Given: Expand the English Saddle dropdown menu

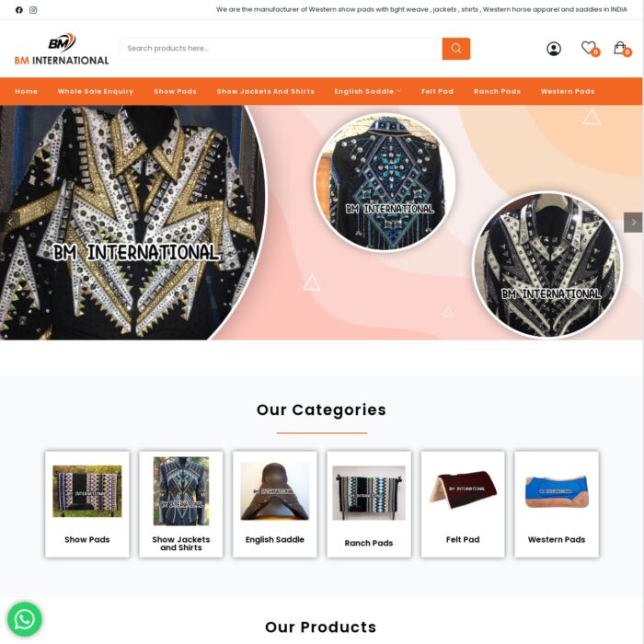Looking at the screenshot, I should (x=367, y=91).
